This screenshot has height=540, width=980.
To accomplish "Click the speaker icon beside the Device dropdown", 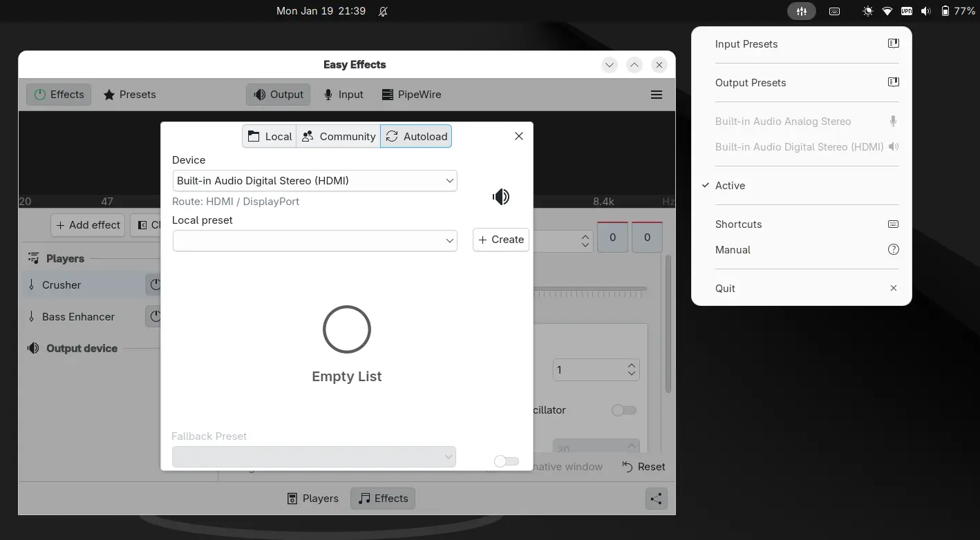I will (x=501, y=197).
